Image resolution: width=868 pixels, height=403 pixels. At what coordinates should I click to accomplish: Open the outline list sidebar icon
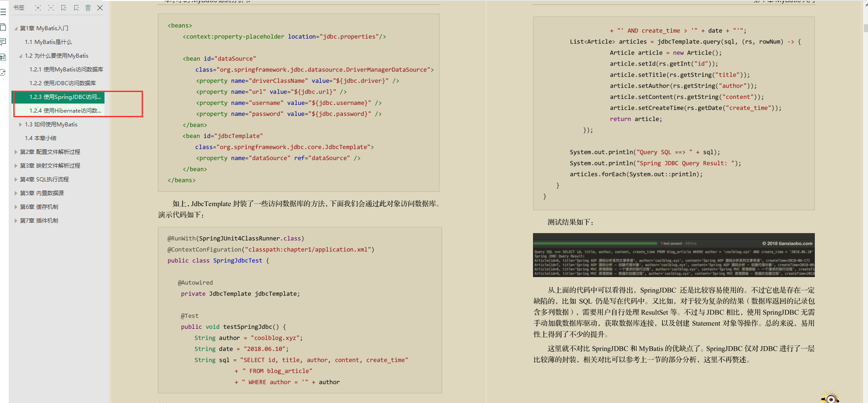click(3, 12)
